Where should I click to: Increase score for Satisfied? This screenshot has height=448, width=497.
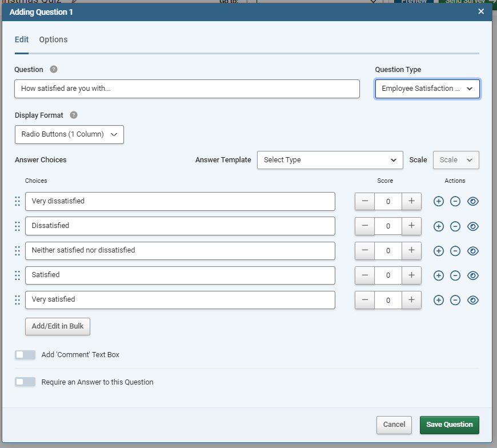(x=411, y=275)
